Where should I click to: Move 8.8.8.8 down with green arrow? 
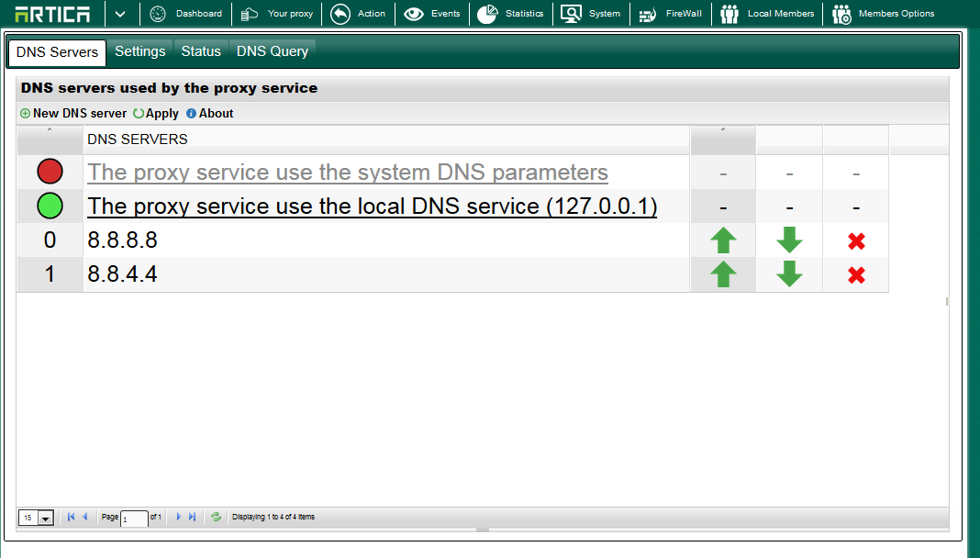click(789, 240)
